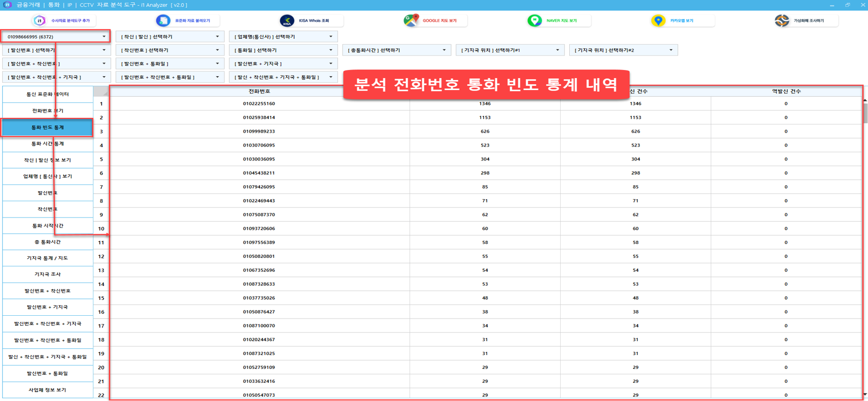The width and height of the screenshot is (868, 401).
Task: Open the [기지국 위치] 선택하기#1 dropdown
Action: coord(557,50)
